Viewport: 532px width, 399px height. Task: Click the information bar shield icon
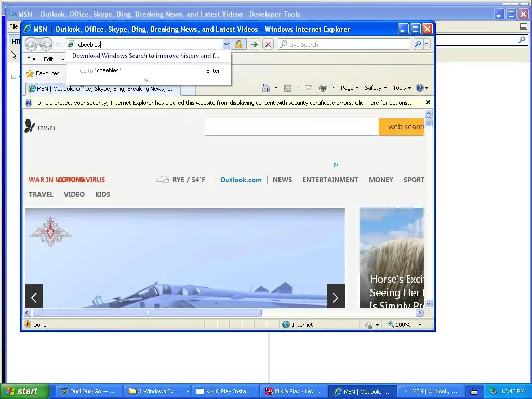point(29,103)
